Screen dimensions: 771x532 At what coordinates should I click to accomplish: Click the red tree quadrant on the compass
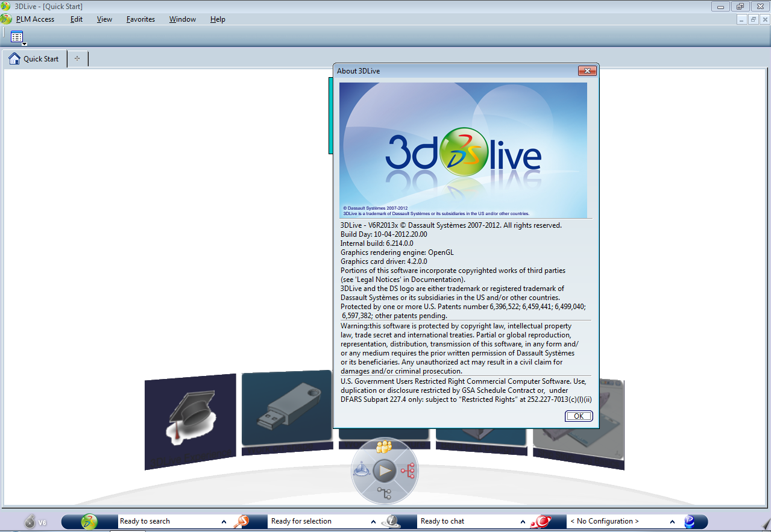pyautogui.click(x=408, y=470)
